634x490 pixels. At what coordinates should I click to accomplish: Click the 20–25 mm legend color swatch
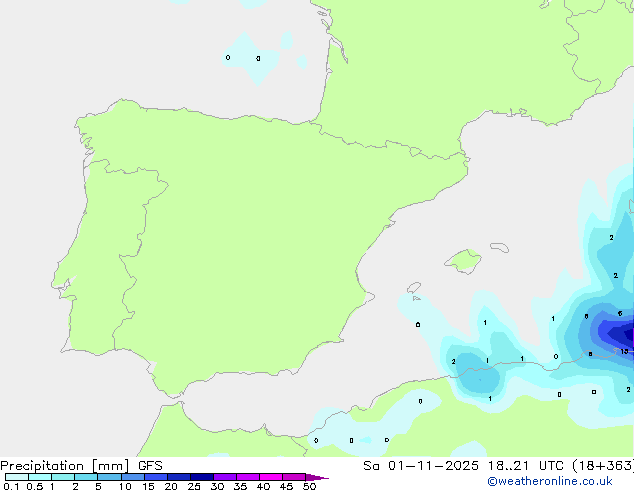pos(179,477)
